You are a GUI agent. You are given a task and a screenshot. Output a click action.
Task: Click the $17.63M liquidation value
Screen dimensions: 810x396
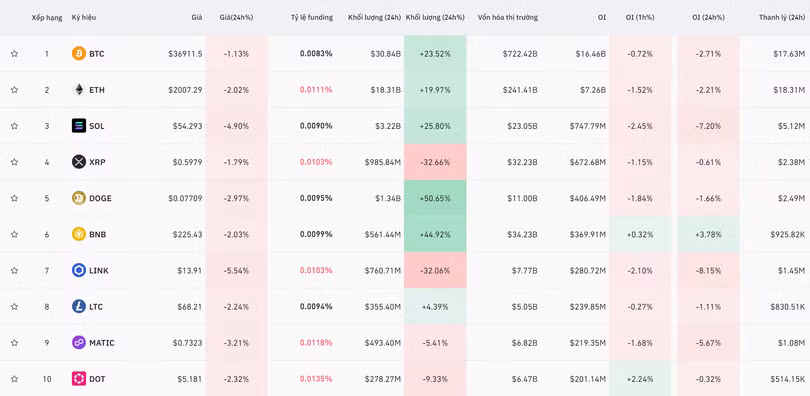(789, 54)
